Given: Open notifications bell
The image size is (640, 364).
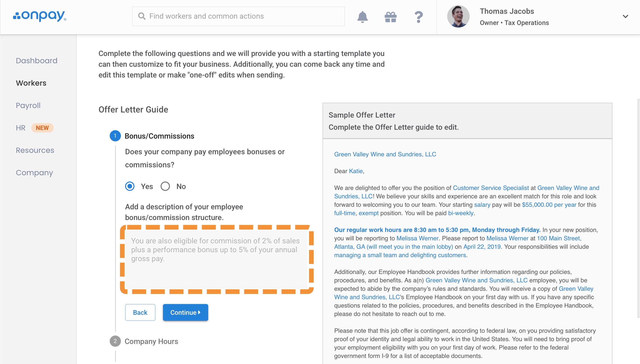Looking at the screenshot, I should click(362, 17).
